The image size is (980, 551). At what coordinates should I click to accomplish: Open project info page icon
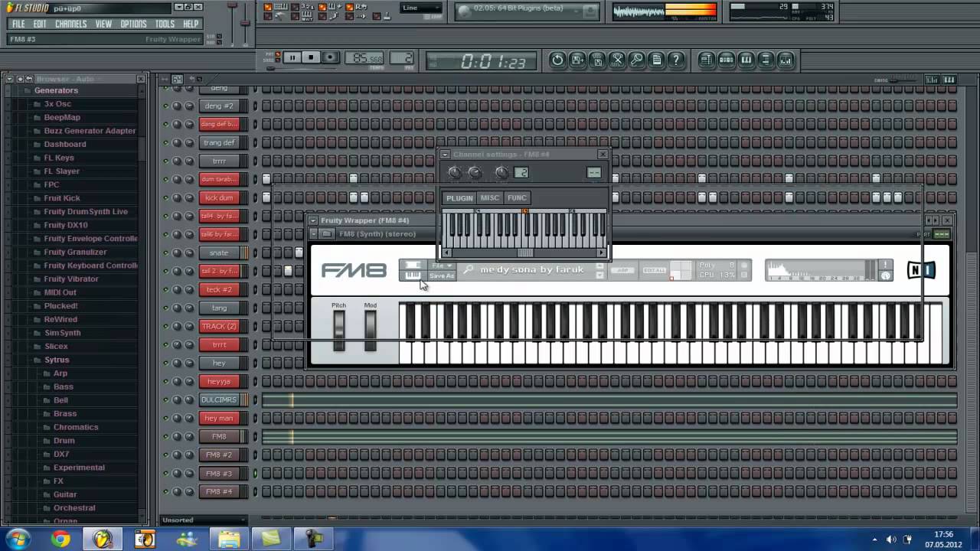tap(656, 60)
